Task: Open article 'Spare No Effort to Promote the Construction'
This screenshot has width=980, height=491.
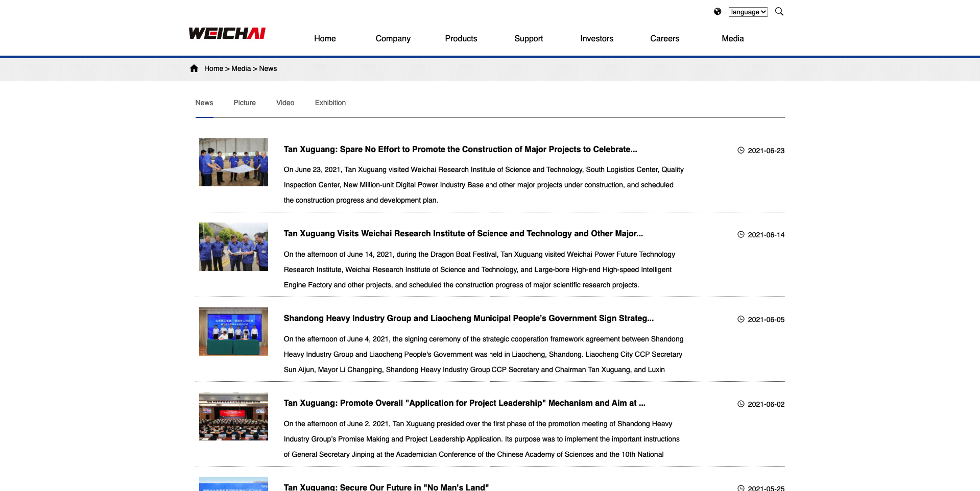Action: pyautogui.click(x=461, y=149)
